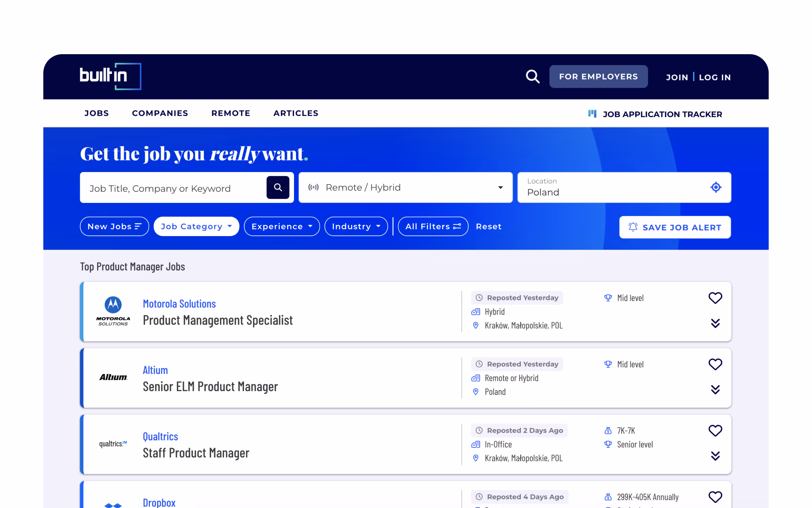
Task: Save the Motorola Product Management Specialist job
Action: pos(715,298)
